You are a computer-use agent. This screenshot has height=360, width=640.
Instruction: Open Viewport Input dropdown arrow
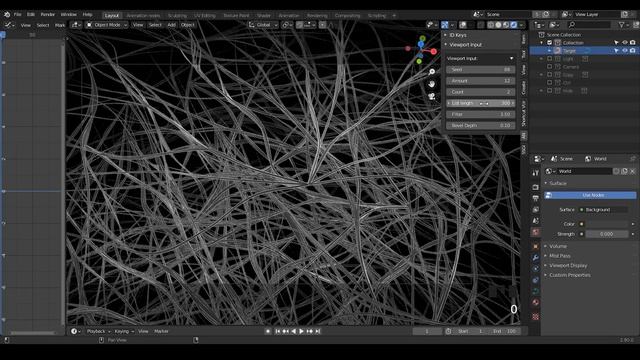tap(511, 58)
